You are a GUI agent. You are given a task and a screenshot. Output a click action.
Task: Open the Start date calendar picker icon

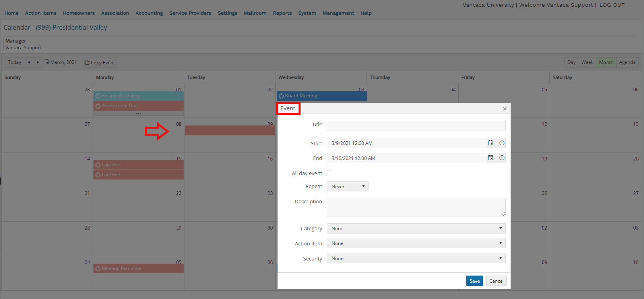click(491, 143)
